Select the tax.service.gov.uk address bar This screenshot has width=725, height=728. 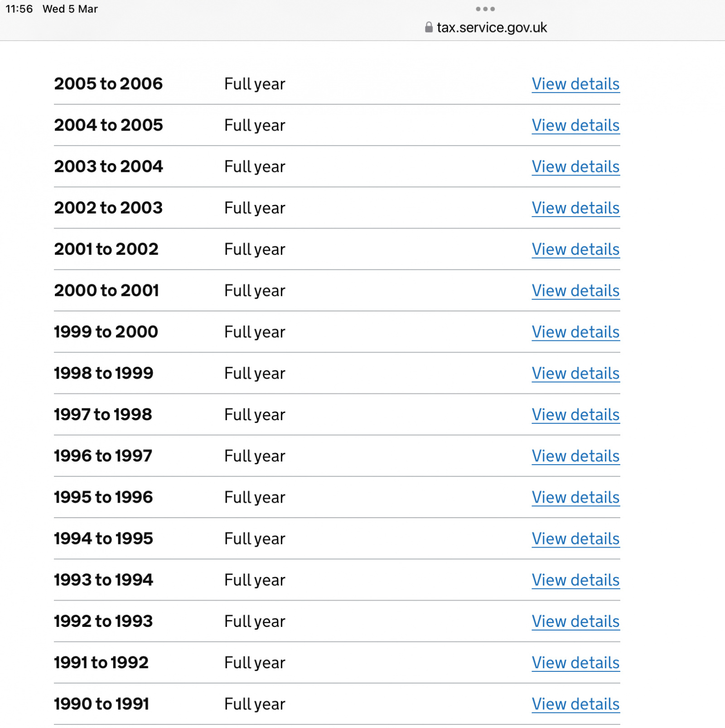pyautogui.click(x=486, y=28)
